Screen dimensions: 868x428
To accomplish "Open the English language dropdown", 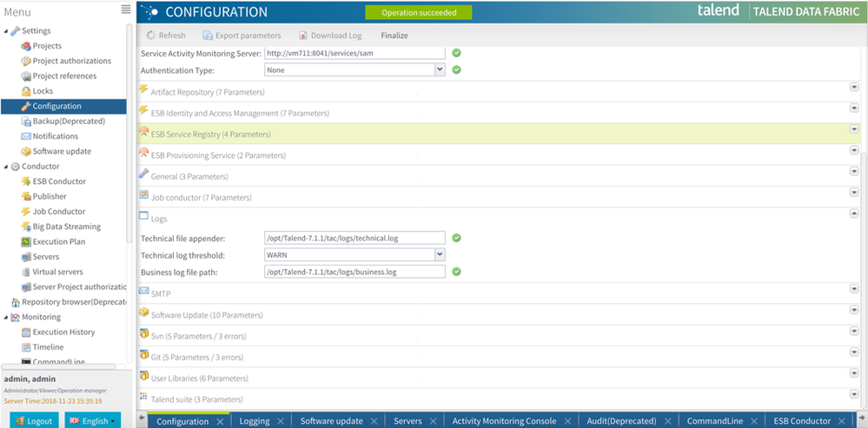I will coord(92,421).
